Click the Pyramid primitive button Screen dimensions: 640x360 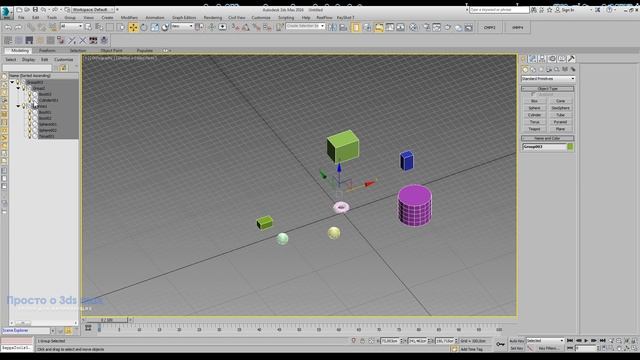pyautogui.click(x=560, y=122)
